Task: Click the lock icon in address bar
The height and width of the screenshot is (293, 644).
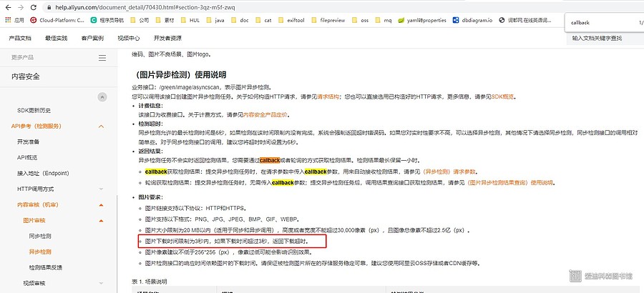Action: 49,7
